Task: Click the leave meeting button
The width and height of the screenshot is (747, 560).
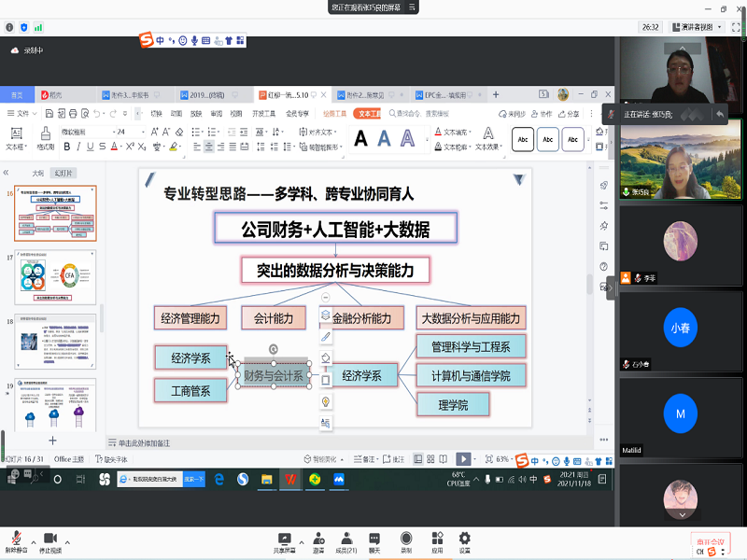Action: coord(709,541)
